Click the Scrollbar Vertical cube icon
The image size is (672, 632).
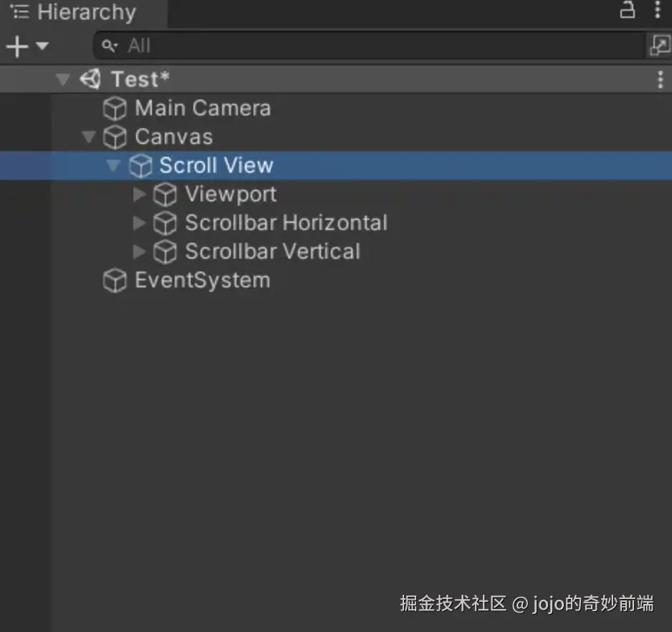point(165,252)
